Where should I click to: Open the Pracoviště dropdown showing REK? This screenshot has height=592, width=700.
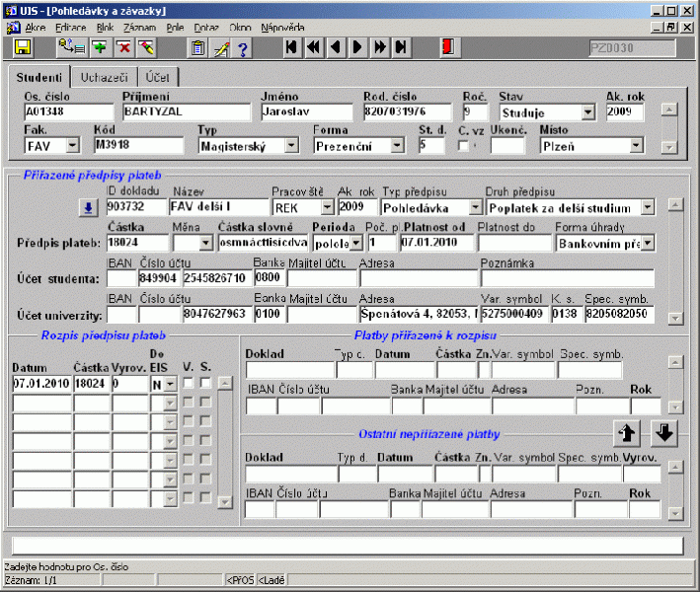pos(327,207)
